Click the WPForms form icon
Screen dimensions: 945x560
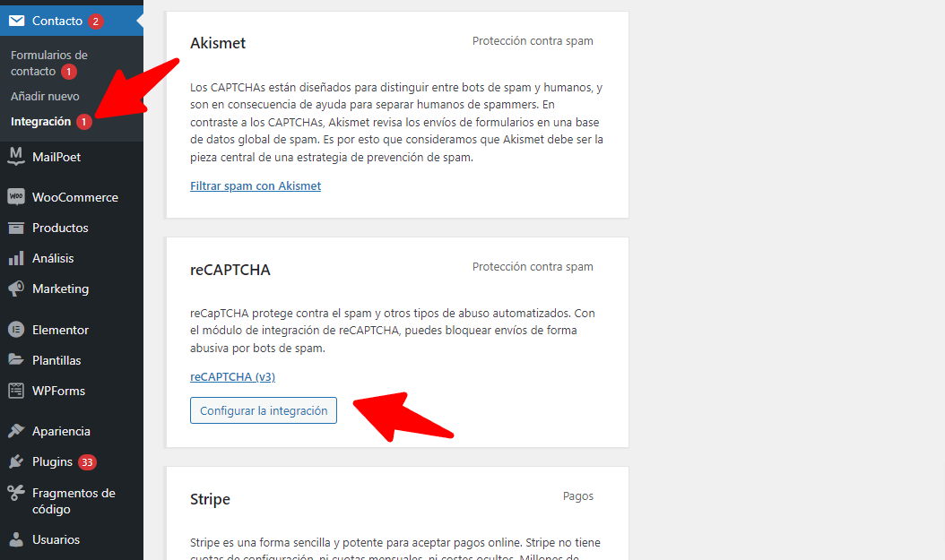(16, 390)
